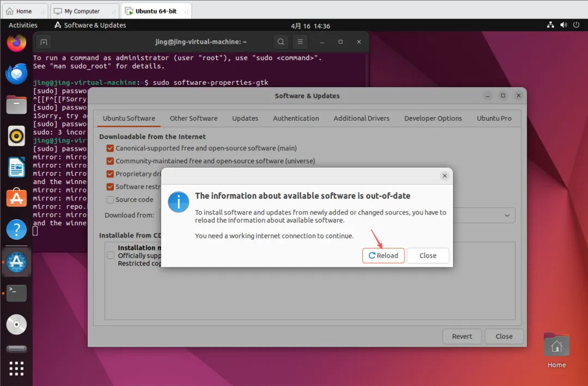Launch LibreOffice Writer from the dock
The image size is (588, 386).
16,167
